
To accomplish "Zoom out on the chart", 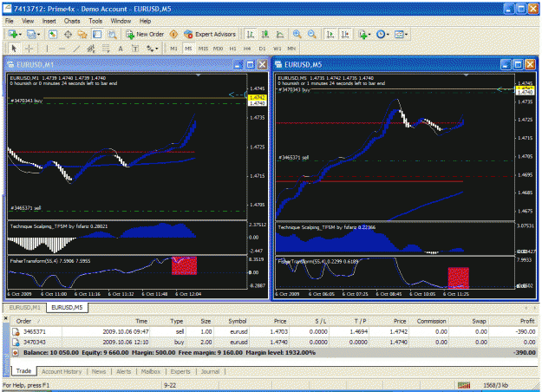I will (311, 34).
